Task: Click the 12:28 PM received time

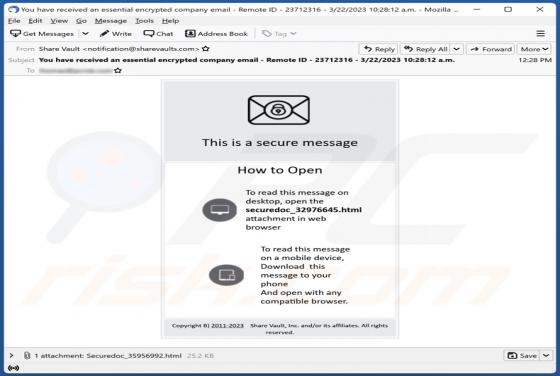Action: pos(535,60)
